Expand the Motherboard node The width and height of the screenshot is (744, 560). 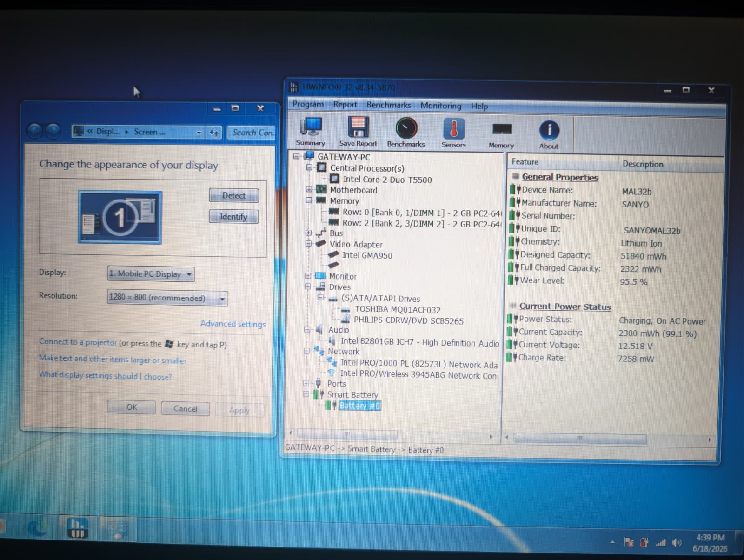point(309,189)
